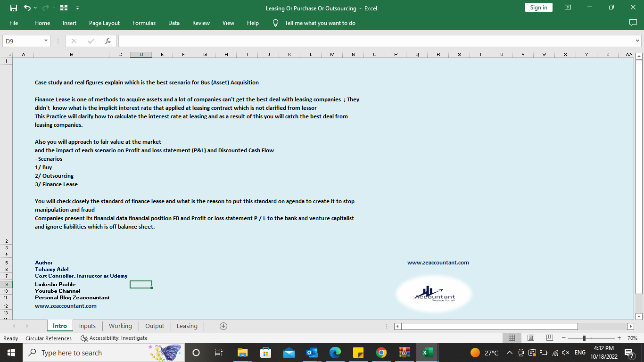This screenshot has height=362, width=644.
Task: Open Task View in taskbar
Action: pos(218,353)
